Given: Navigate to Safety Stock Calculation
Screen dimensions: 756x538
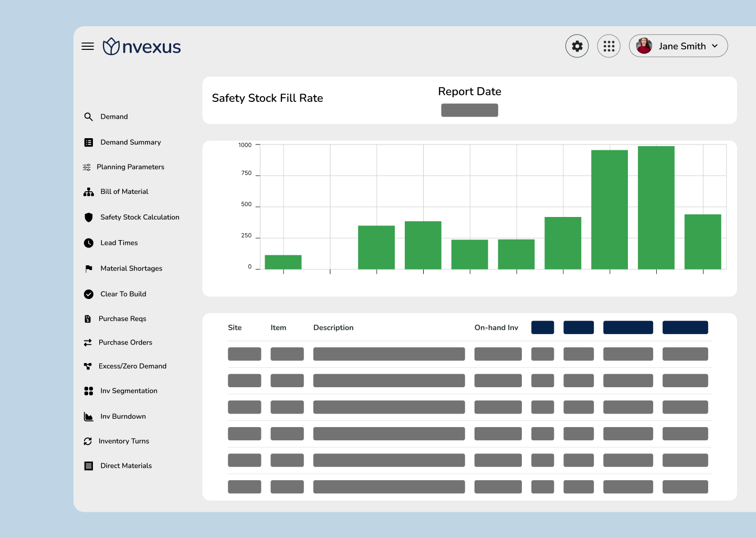Looking at the screenshot, I should (140, 218).
